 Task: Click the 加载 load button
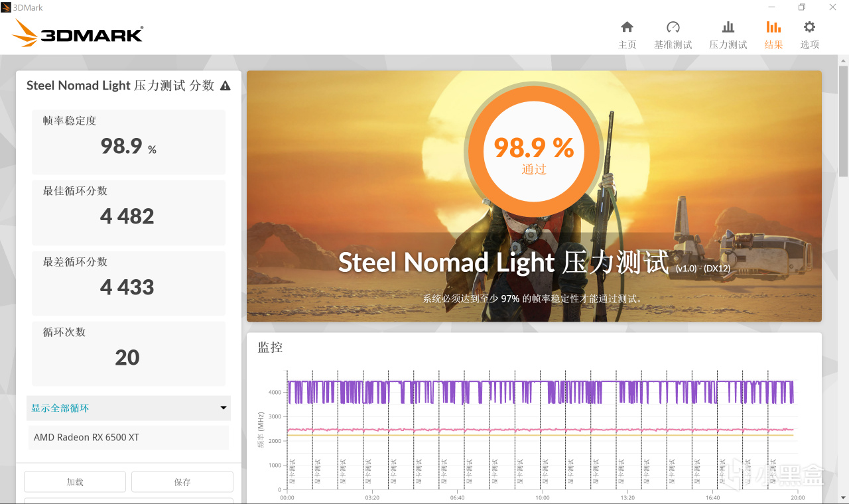75,482
